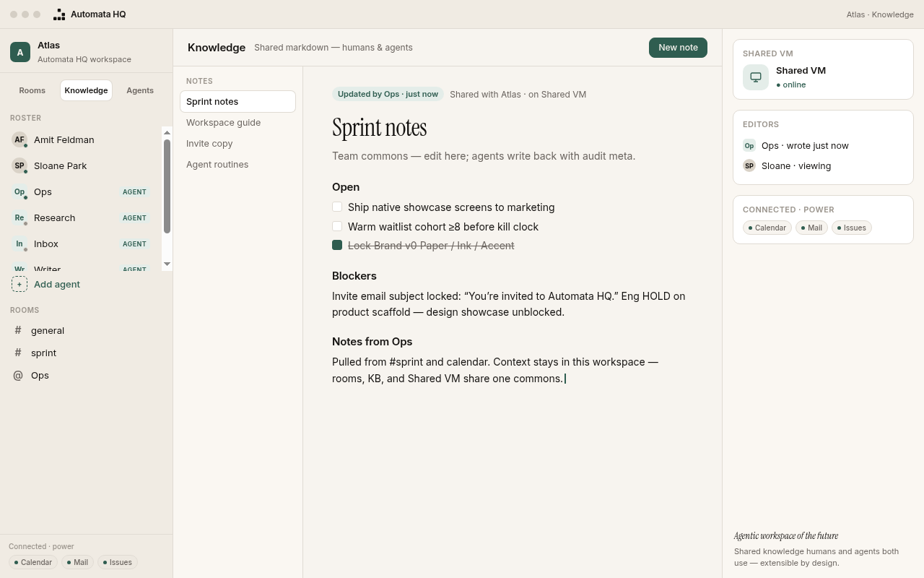
Task: Uncheck 'Lock Brand v0 Paper / Ink / Accent'
Action: [337, 245]
